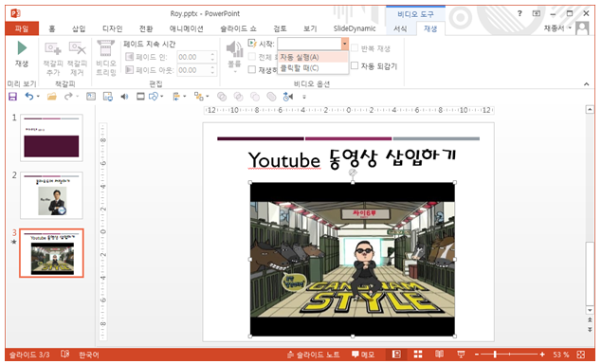The width and height of the screenshot is (602, 364).
Task: Click the text box icon after redo
Action: tap(91, 97)
